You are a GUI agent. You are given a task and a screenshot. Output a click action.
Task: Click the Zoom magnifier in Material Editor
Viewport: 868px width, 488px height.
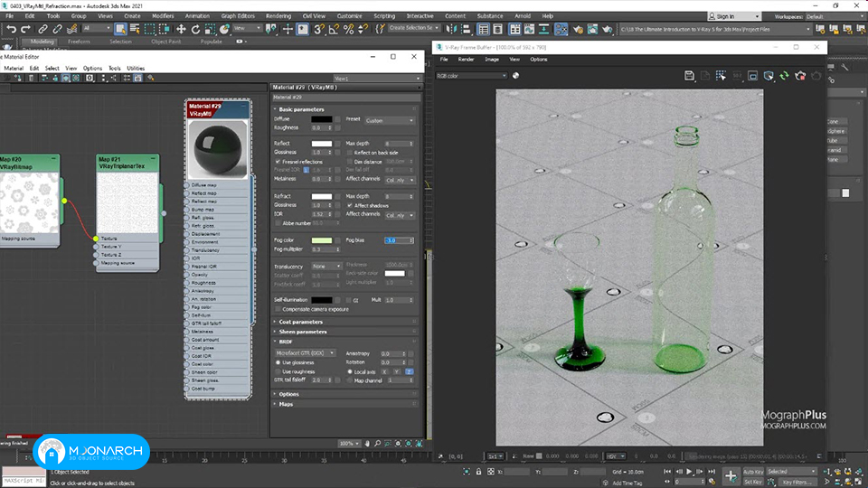(x=378, y=444)
